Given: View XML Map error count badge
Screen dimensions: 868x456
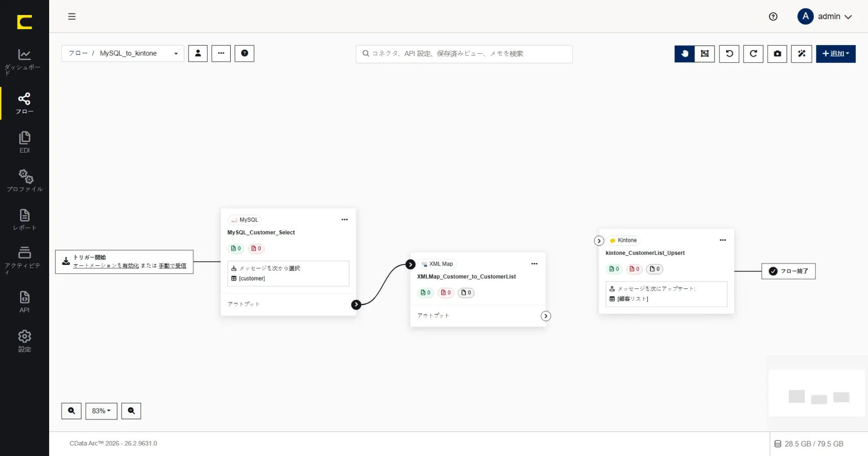Looking at the screenshot, I should [446, 293].
